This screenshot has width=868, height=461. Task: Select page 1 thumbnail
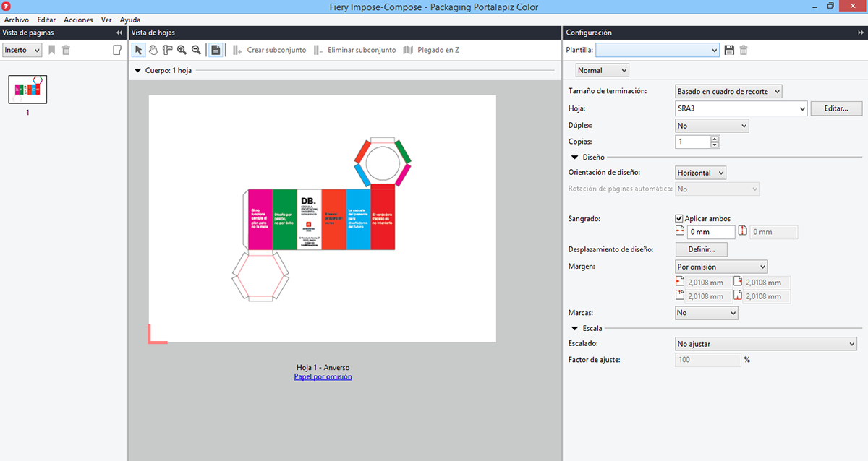click(x=27, y=90)
